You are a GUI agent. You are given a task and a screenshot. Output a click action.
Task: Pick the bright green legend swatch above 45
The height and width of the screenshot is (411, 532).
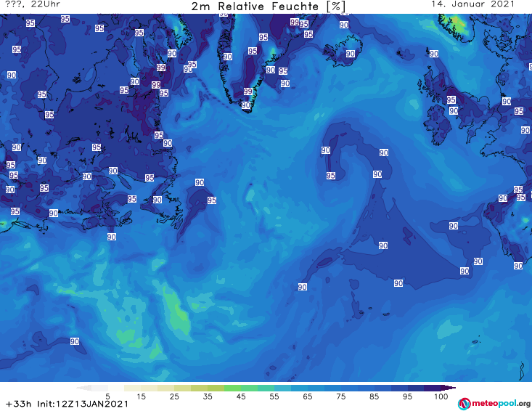(232, 388)
